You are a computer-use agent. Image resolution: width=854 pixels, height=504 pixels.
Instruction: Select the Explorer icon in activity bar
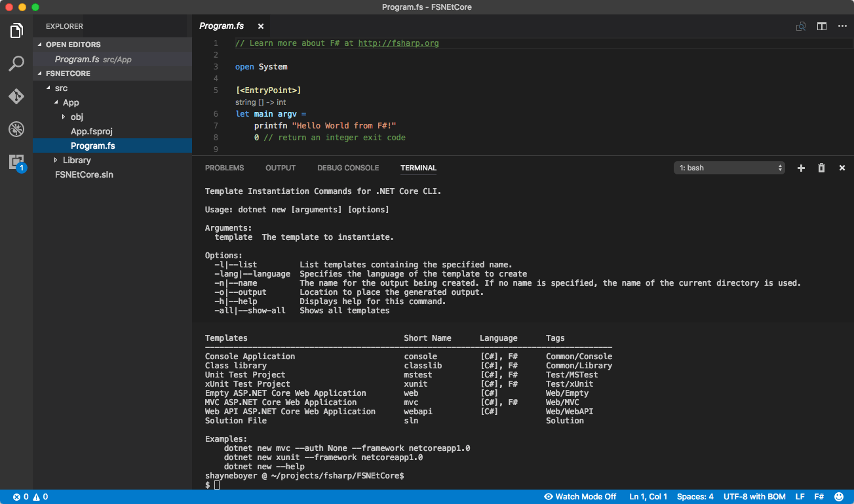(x=16, y=29)
